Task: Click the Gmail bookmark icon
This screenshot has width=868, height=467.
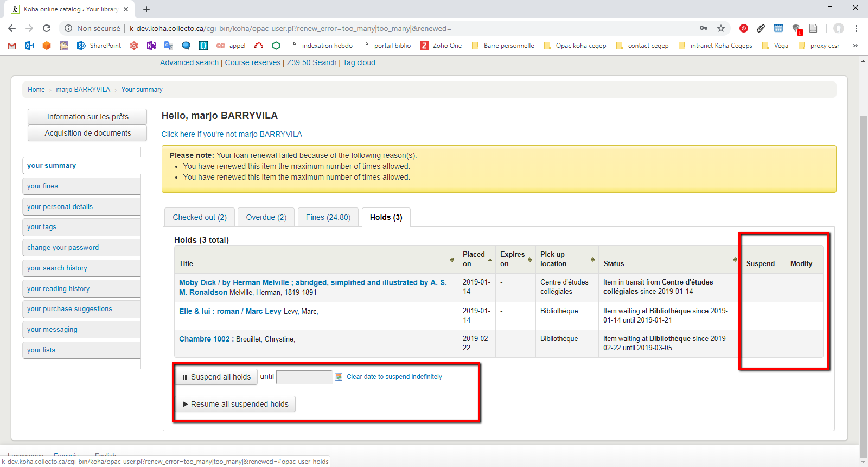Action: 12,46
